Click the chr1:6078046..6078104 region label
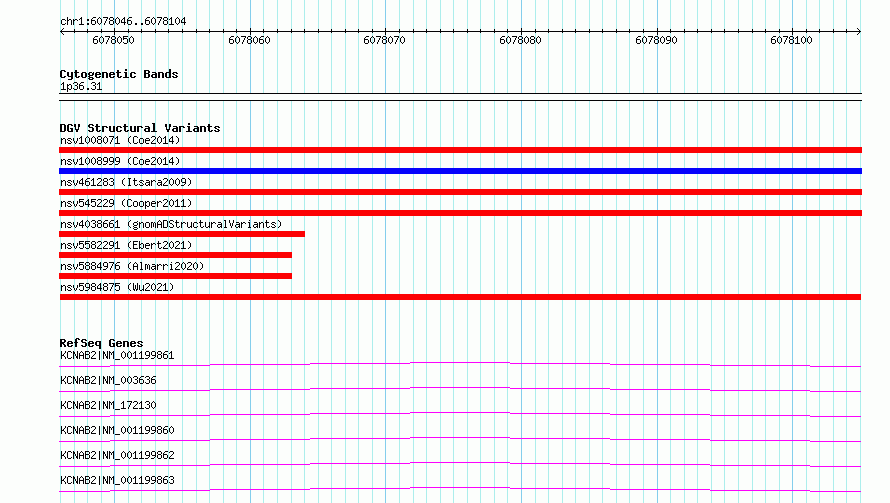 (123, 21)
